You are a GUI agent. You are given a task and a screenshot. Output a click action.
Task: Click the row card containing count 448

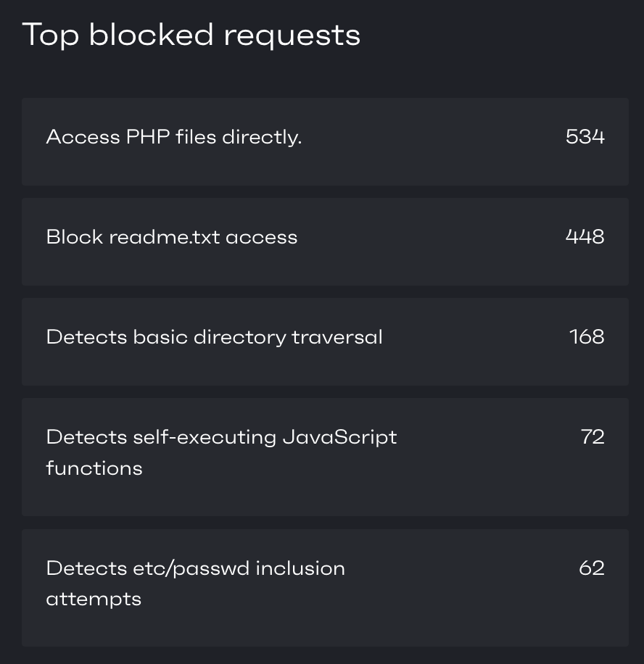point(325,242)
